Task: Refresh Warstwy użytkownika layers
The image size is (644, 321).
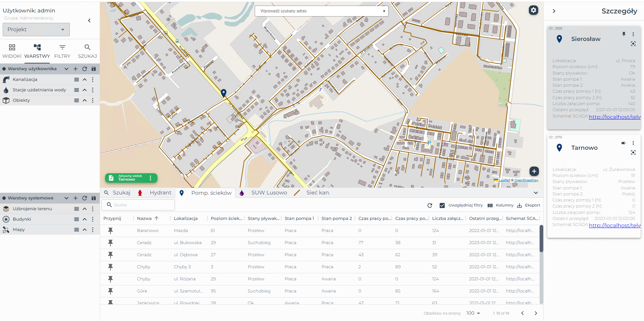Action: point(85,69)
